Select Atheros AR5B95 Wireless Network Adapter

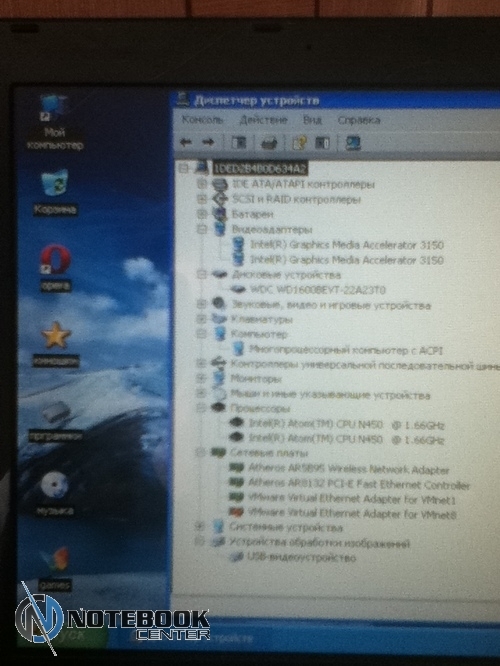click(348, 469)
